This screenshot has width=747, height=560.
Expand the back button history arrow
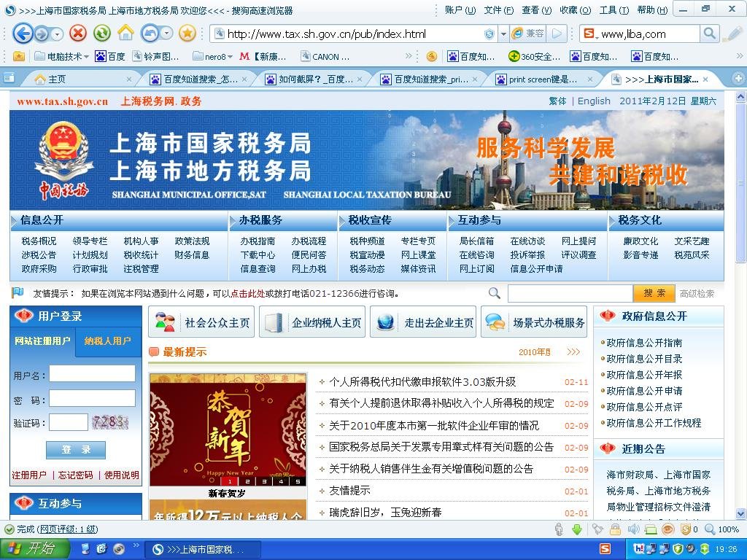tap(55, 34)
